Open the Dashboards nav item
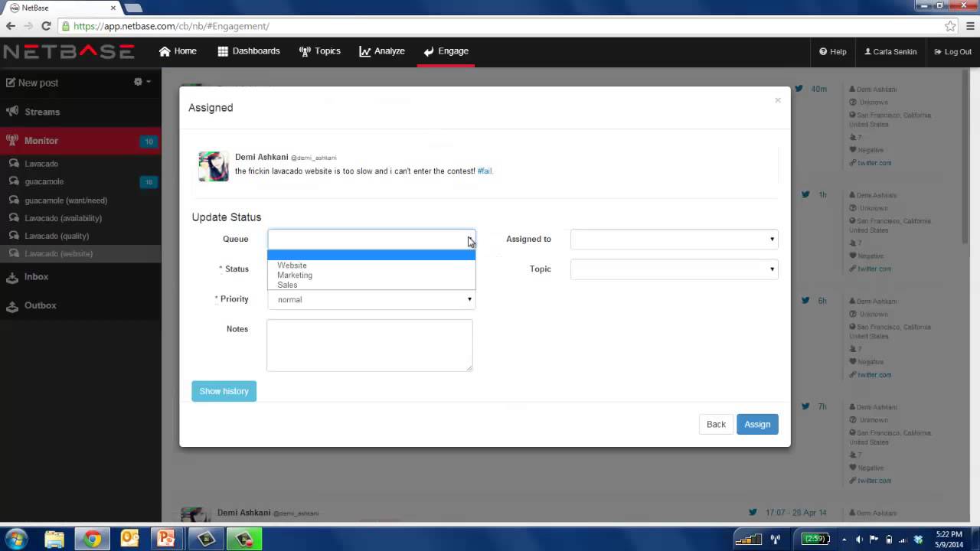 tap(249, 51)
